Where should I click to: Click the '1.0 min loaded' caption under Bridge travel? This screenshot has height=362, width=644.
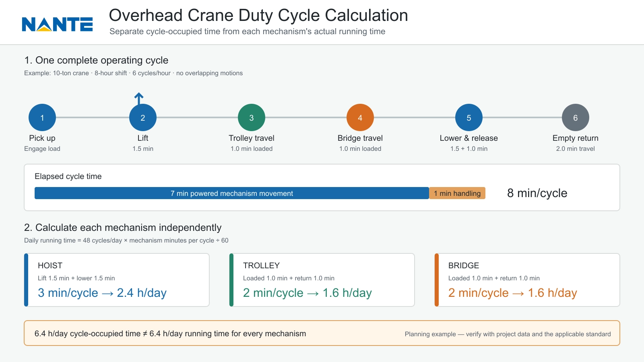[x=360, y=149]
